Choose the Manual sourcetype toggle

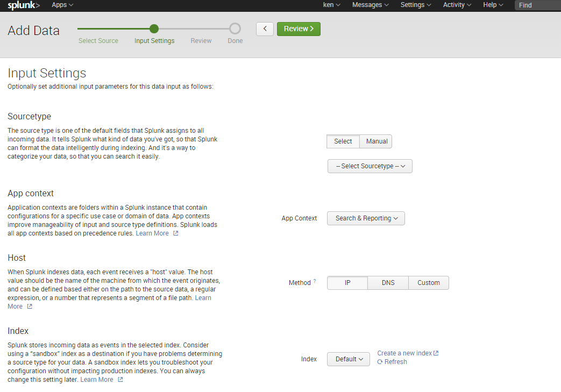(x=377, y=141)
